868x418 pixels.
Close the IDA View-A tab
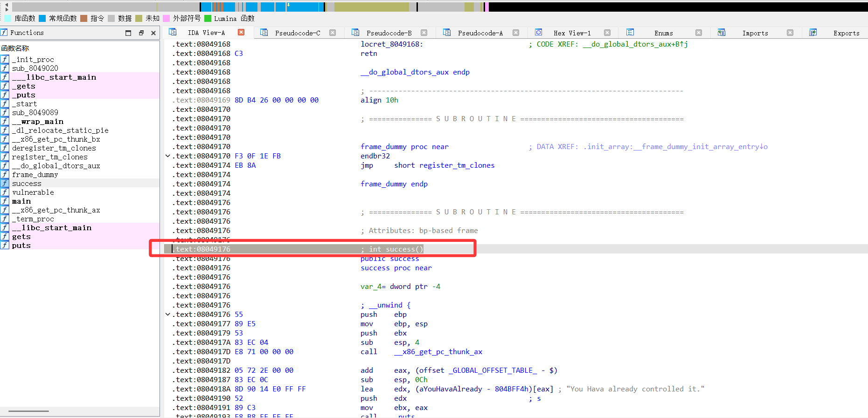241,32
